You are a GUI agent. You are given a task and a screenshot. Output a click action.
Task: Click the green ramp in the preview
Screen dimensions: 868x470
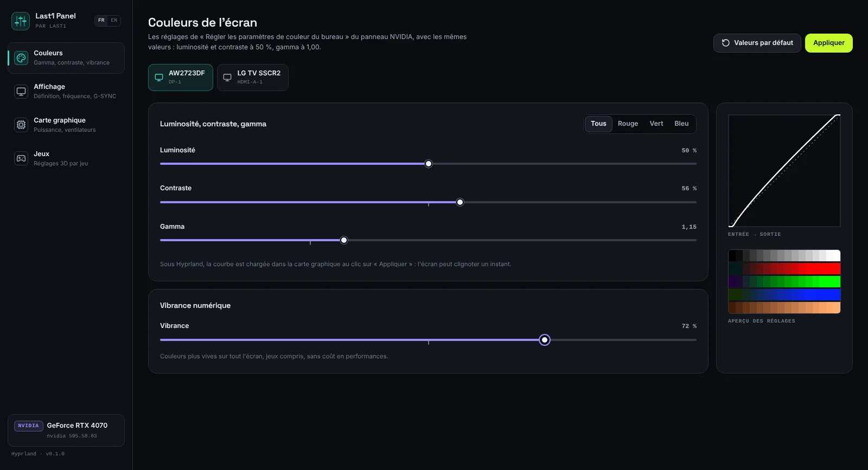[x=784, y=282]
